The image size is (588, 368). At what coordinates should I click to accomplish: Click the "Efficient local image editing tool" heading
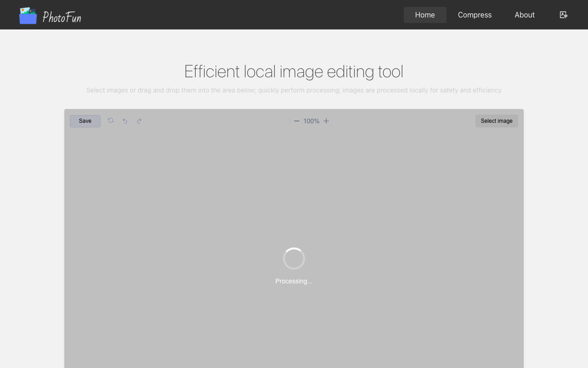tap(294, 71)
